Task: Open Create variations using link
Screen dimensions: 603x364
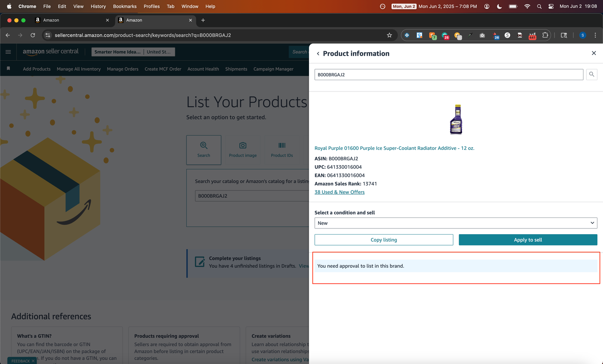Action: click(280, 359)
